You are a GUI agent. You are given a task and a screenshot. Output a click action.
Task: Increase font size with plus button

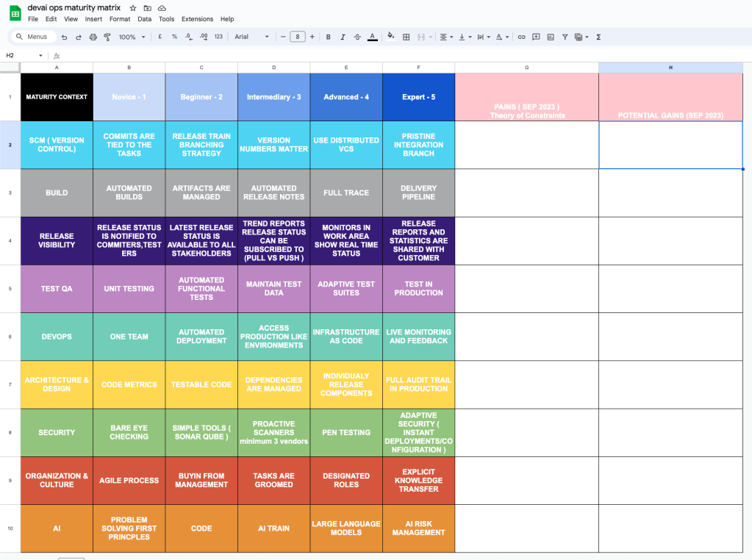pyautogui.click(x=312, y=37)
